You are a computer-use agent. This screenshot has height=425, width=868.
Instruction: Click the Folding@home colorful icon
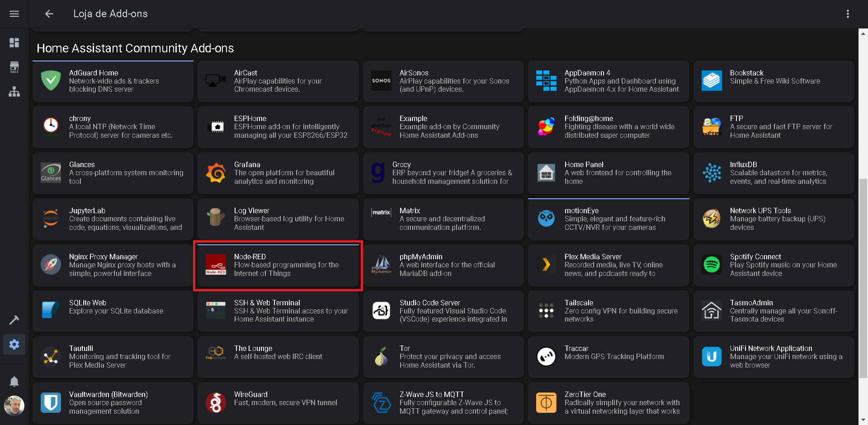[x=546, y=126]
